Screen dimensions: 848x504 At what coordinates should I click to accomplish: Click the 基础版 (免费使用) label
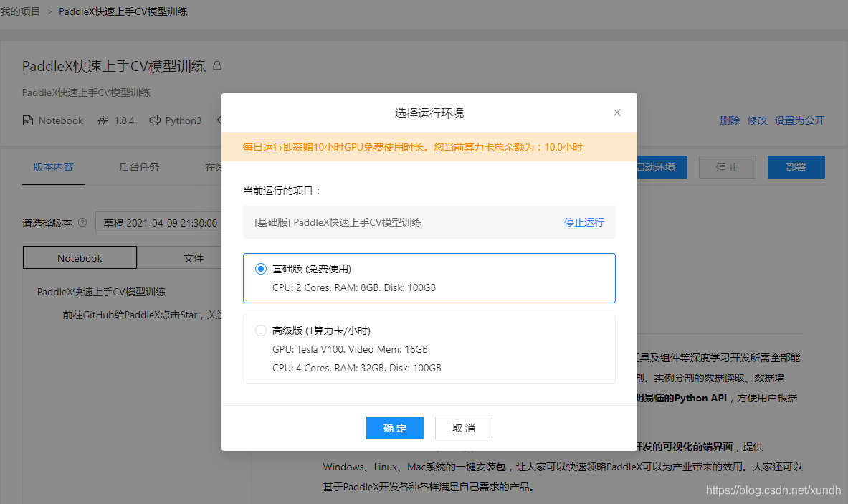[x=312, y=269]
